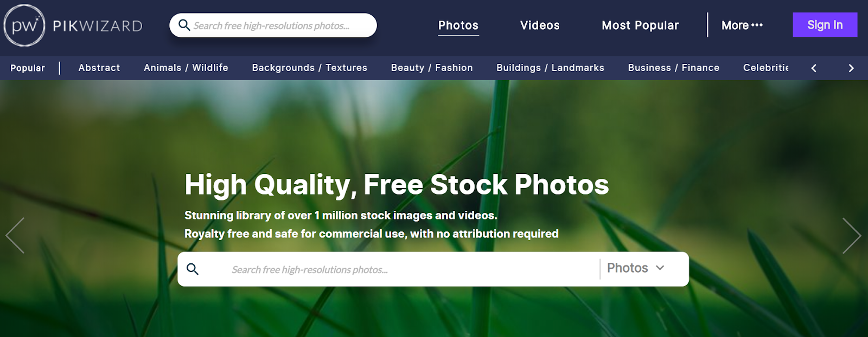Image resolution: width=868 pixels, height=337 pixels.
Task: Expand the Photos type dropdown
Action: (636, 268)
